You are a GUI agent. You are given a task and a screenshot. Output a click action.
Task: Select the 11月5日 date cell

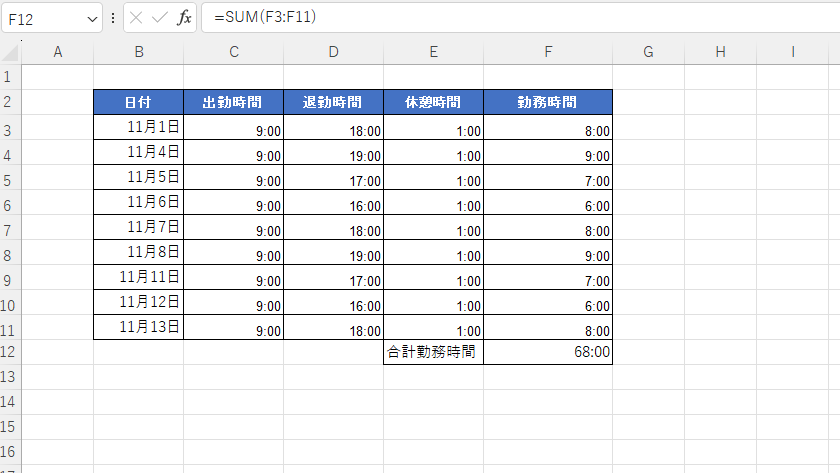coord(139,177)
